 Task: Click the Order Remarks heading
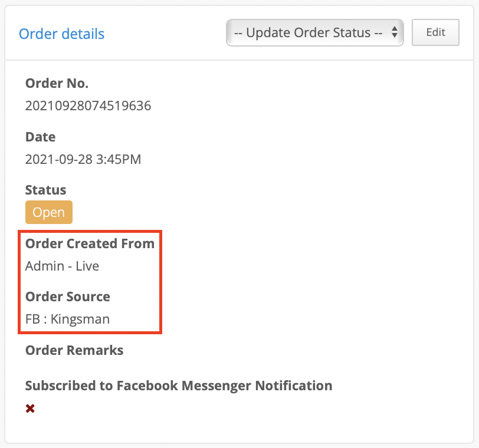click(74, 350)
